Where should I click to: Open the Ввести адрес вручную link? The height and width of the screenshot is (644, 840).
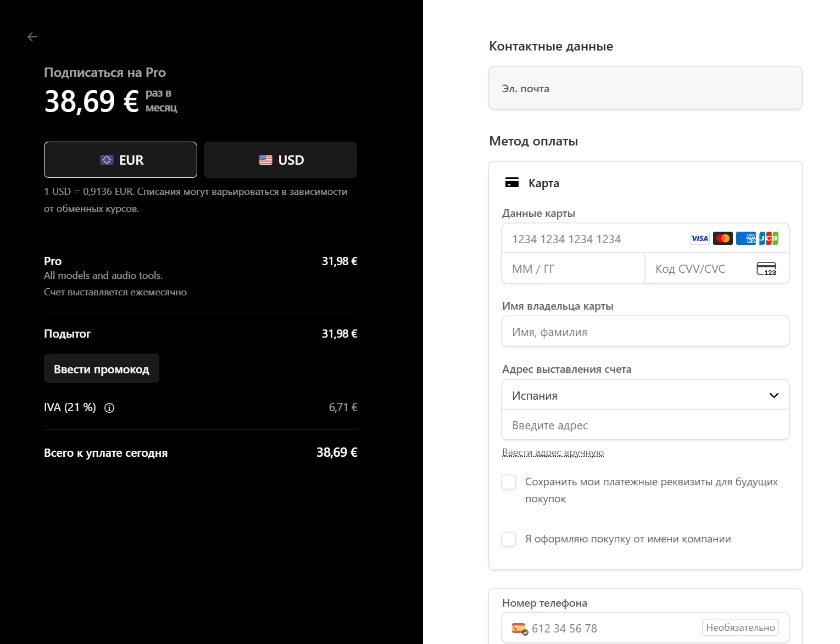tap(553, 453)
